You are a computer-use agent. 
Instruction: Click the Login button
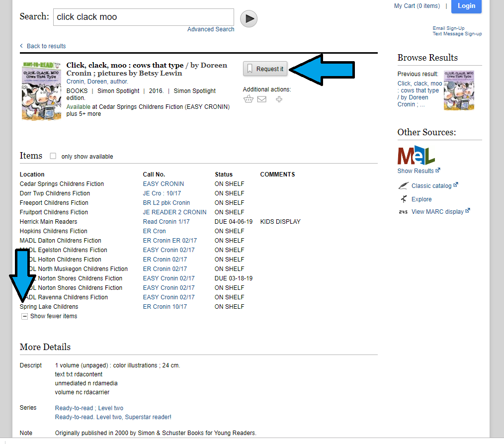click(466, 6)
